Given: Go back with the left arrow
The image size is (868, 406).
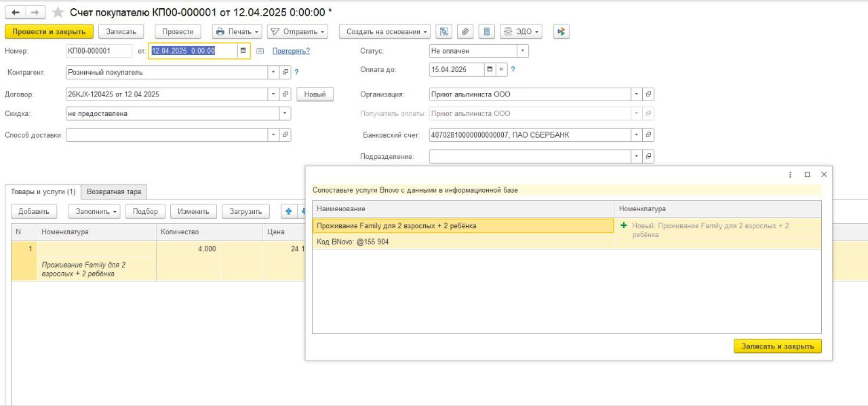Looking at the screenshot, I should pos(16,12).
